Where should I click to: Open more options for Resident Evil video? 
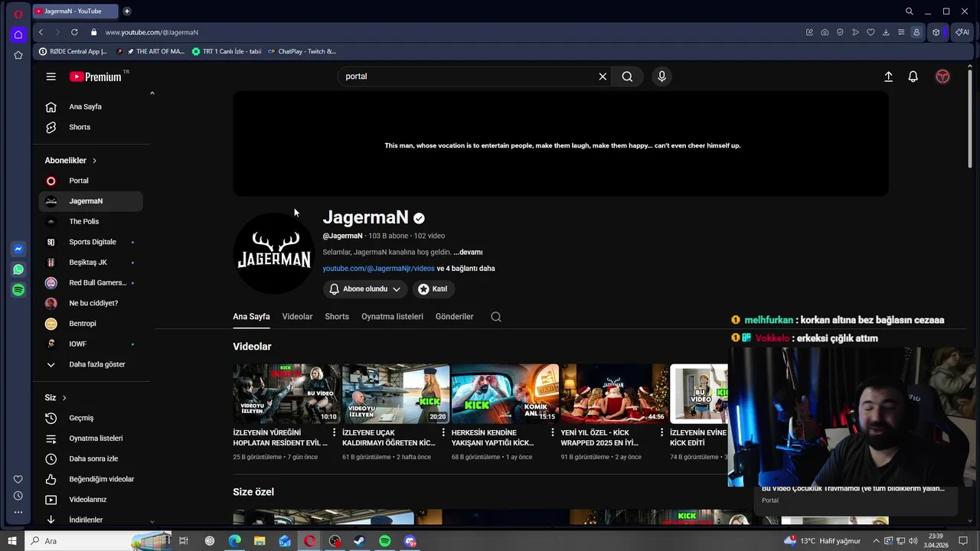point(335,433)
